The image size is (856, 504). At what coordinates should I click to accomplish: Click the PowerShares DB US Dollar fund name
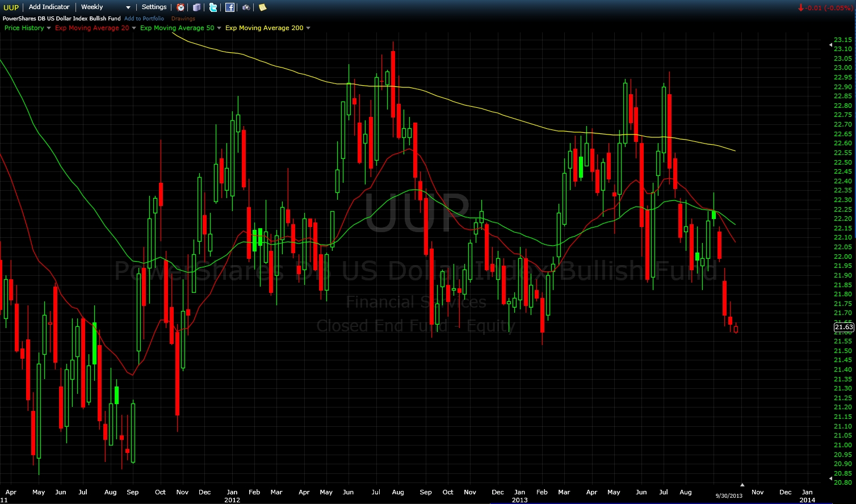(62, 18)
